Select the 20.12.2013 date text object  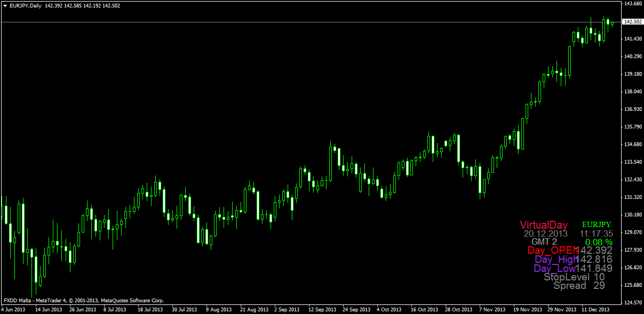(545, 234)
